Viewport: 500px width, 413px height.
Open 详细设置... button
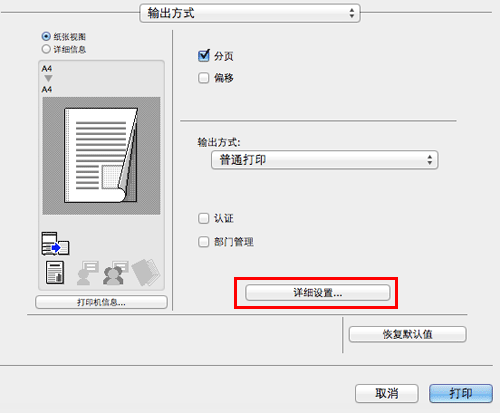(318, 293)
